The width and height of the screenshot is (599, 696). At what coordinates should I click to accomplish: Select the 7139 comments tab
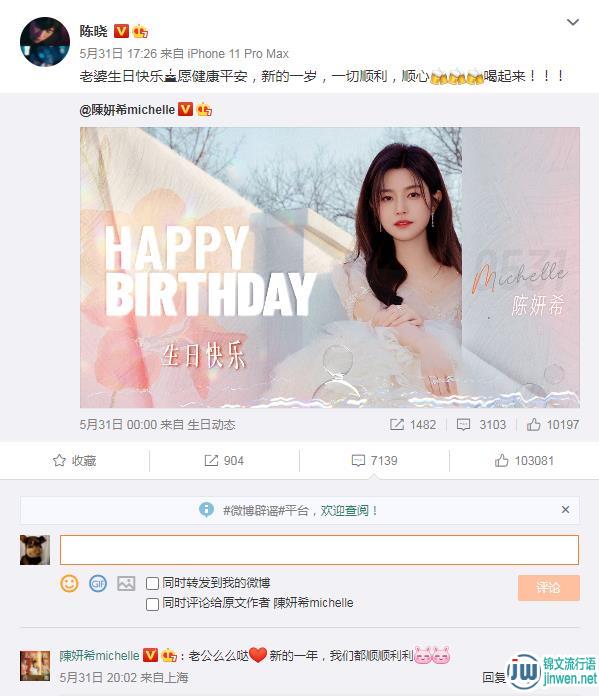pyautogui.click(x=374, y=461)
